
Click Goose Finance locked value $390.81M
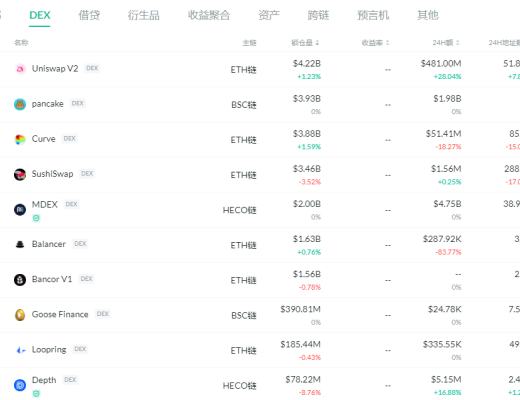coord(300,309)
